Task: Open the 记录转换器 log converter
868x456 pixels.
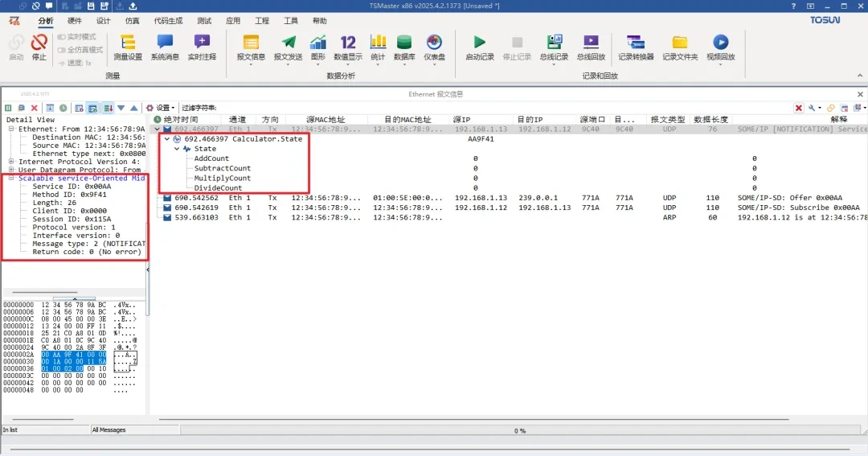Action: click(636, 47)
